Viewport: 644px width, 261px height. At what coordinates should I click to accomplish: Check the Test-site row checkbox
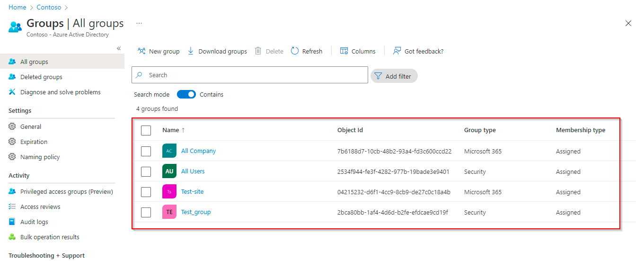tap(146, 192)
